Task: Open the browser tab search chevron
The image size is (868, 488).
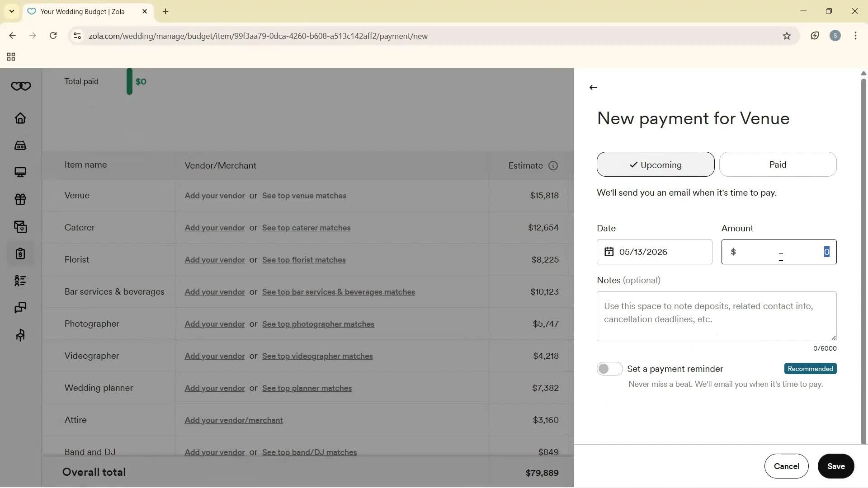Action: coord(11,11)
